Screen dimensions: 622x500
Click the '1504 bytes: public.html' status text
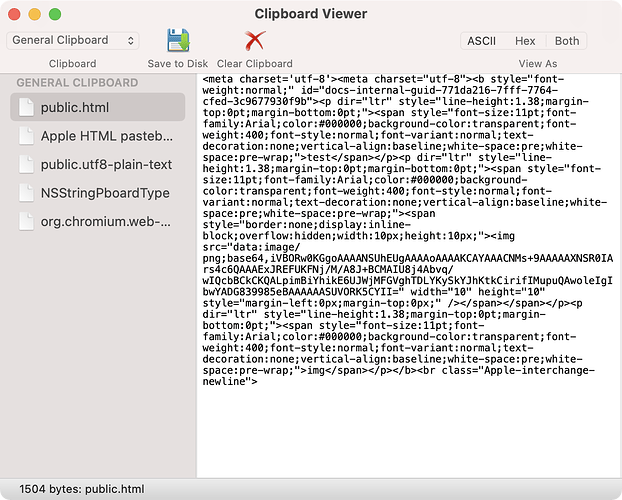82,489
